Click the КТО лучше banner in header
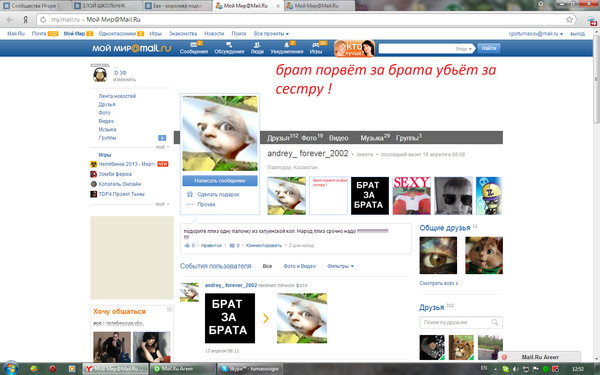Viewport: 600px width, 375px height. pos(354,48)
